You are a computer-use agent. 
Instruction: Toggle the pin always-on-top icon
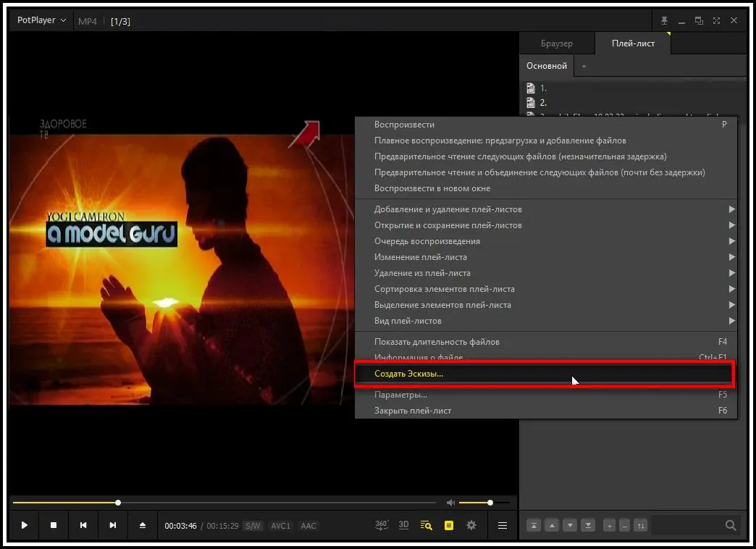(664, 21)
